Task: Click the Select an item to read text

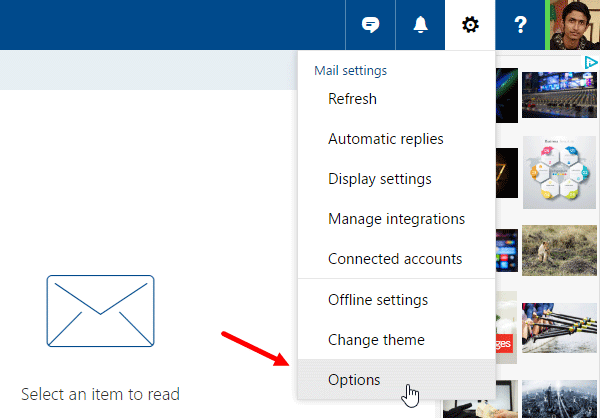Action: (100, 394)
